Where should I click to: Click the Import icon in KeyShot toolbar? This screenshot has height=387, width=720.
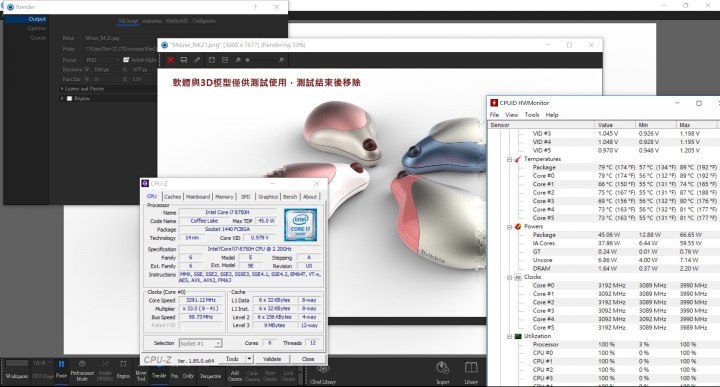pyautogui.click(x=443, y=372)
